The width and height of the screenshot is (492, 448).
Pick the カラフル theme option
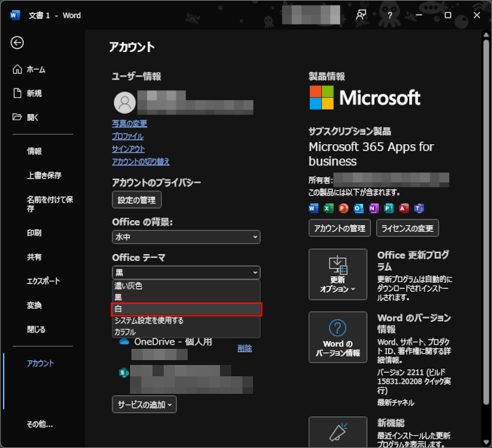coord(186,332)
